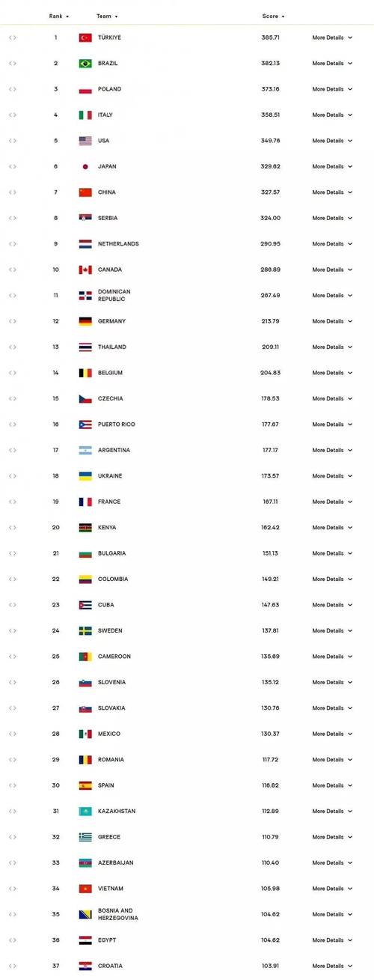The image size is (374, 980).
Task: Click the Mexico flag icon
Action: pyautogui.click(x=85, y=734)
